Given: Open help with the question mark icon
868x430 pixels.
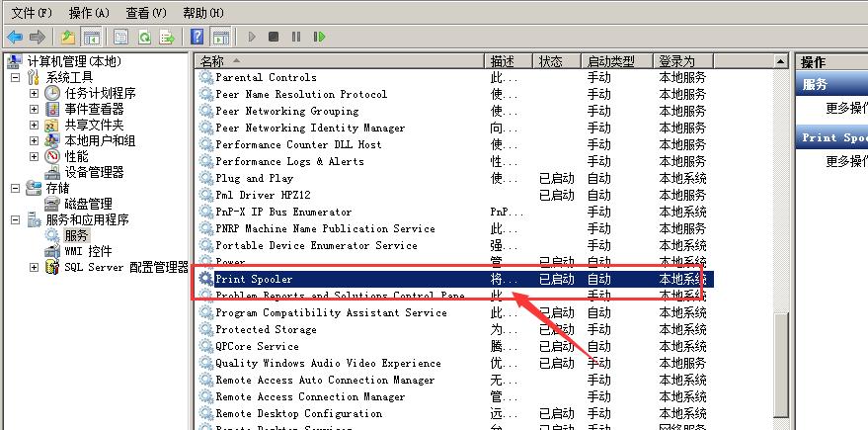Looking at the screenshot, I should [x=197, y=38].
